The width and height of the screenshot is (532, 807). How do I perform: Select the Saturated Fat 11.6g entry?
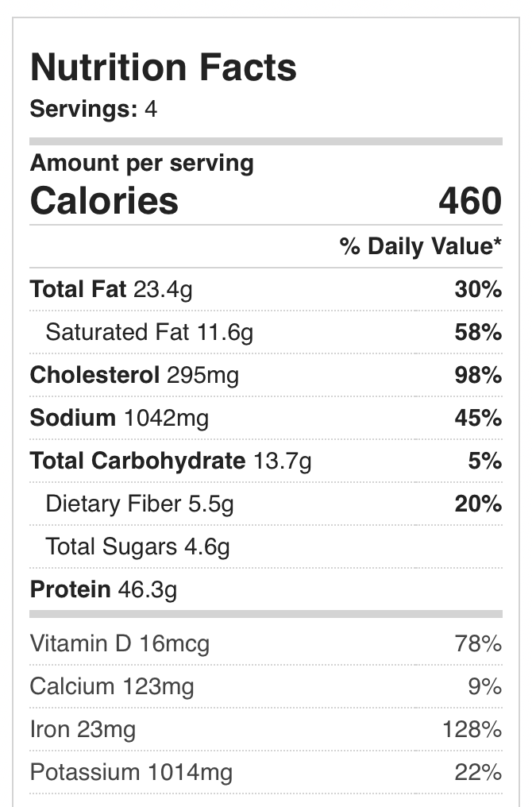[149, 332]
